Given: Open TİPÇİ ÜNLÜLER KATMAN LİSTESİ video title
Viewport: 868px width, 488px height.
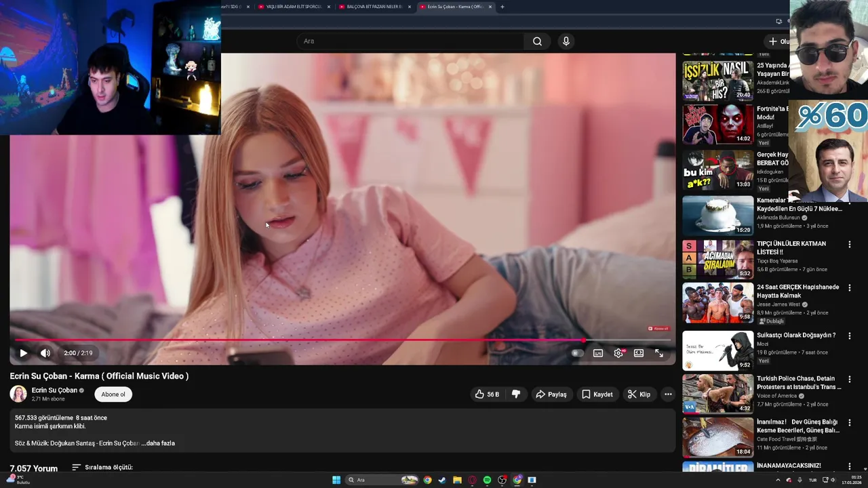Looking at the screenshot, I should tap(791, 247).
